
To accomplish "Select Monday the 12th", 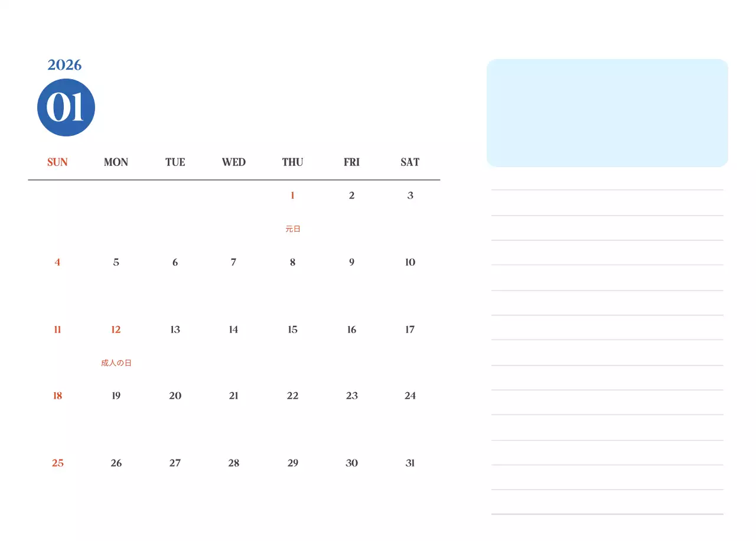I will [116, 330].
